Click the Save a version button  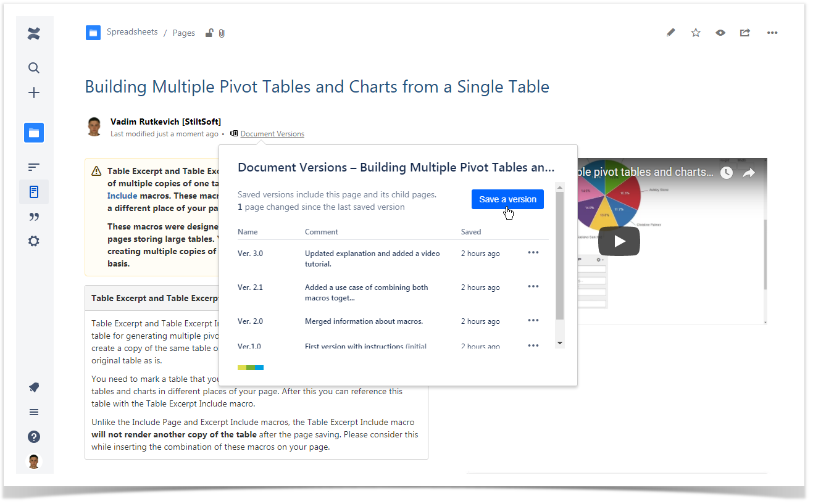point(507,199)
